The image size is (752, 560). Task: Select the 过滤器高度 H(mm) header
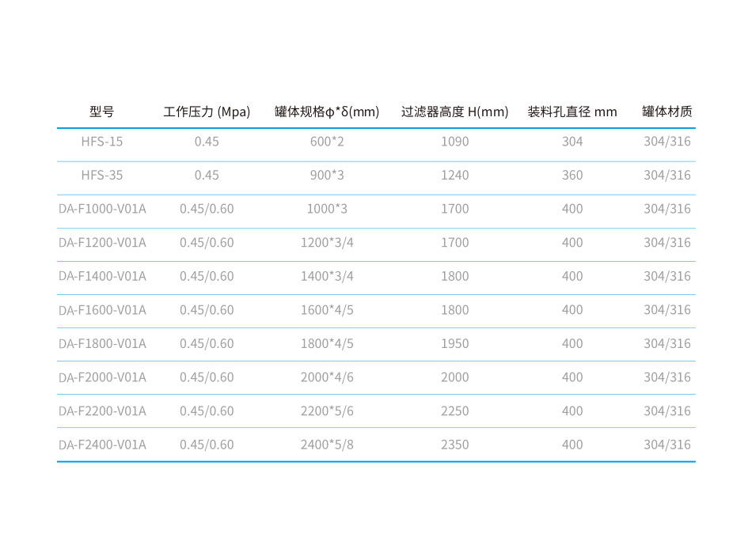pyautogui.click(x=454, y=112)
